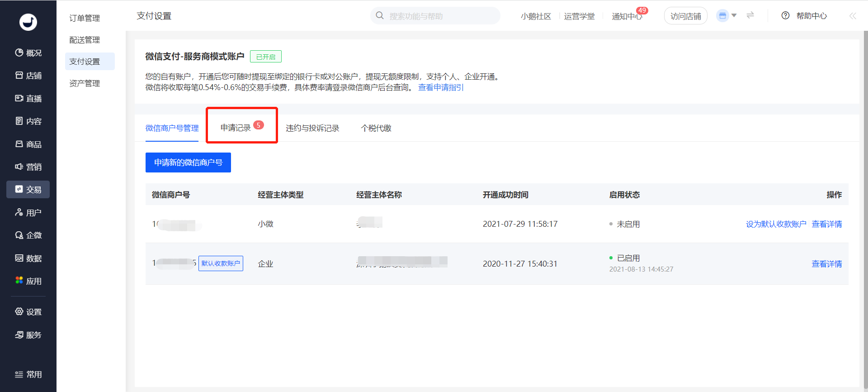Screen dimensions: 868x392
Task: Select 交易 transactions in the sidebar
Action: pos(28,189)
